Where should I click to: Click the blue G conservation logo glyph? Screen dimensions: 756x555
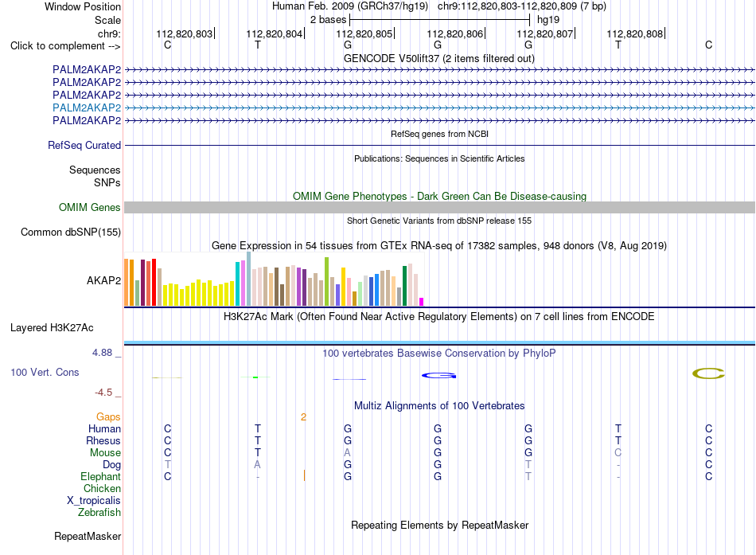click(438, 376)
